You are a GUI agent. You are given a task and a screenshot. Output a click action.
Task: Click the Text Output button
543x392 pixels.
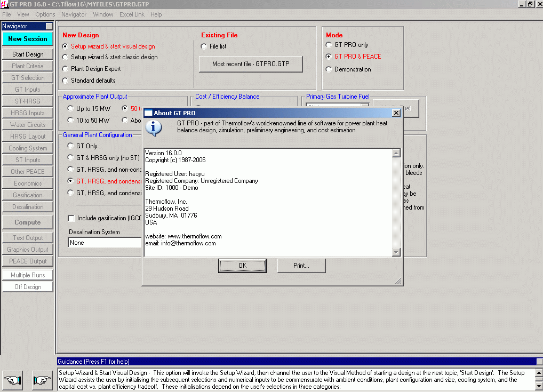(x=28, y=238)
